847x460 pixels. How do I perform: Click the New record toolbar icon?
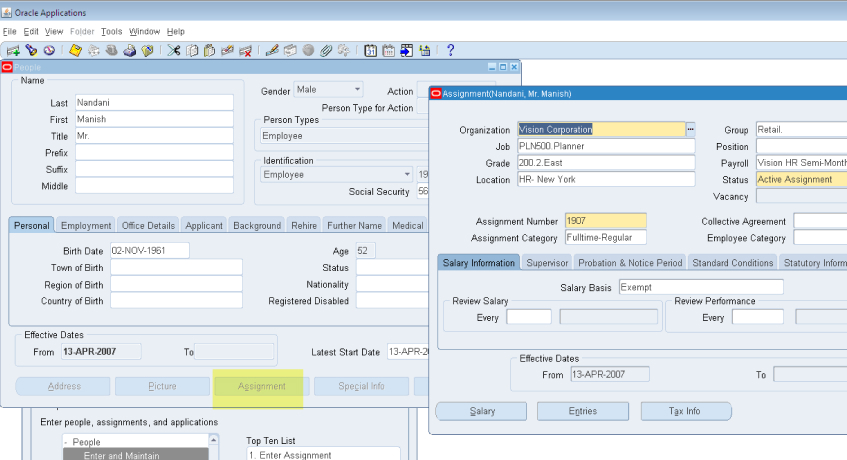pos(13,50)
